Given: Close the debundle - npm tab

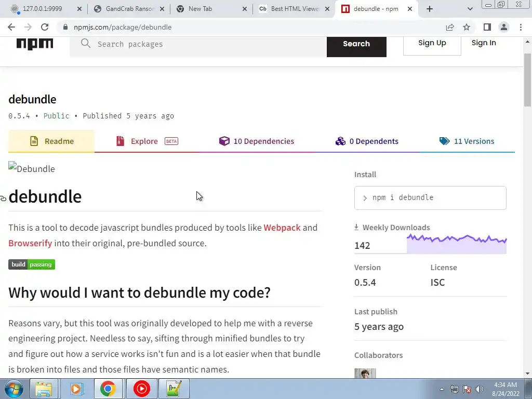Looking at the screenshot, I should click(x=410, y=9).
